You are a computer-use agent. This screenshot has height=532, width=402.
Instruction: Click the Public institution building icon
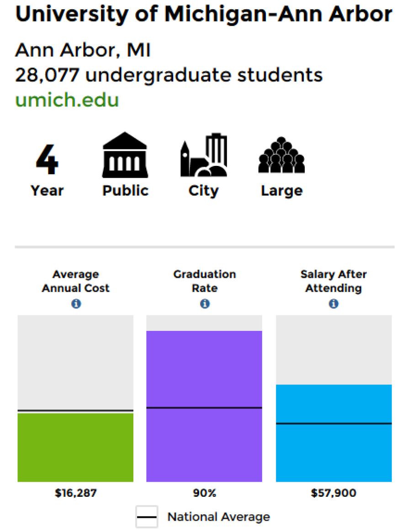[125, 155]
